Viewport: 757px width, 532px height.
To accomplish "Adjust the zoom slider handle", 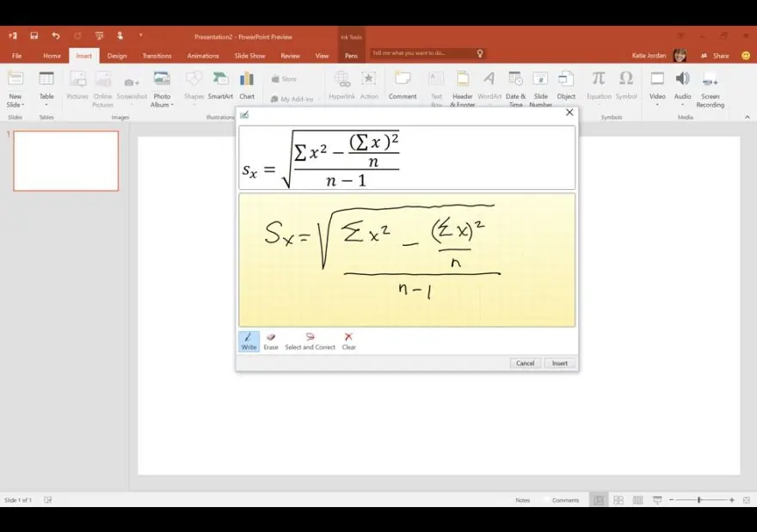I will point(699,500).
